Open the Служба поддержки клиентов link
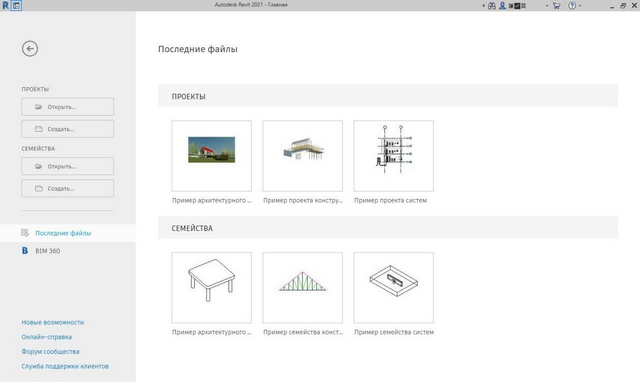This screenshot has height=382, width=640. pyautogui.click(x=65, y=366)
